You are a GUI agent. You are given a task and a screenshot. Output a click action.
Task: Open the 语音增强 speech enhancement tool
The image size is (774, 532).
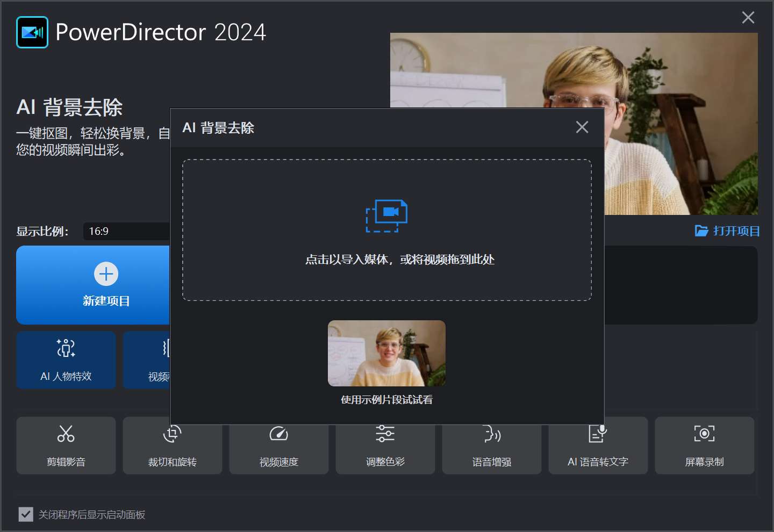491,445
